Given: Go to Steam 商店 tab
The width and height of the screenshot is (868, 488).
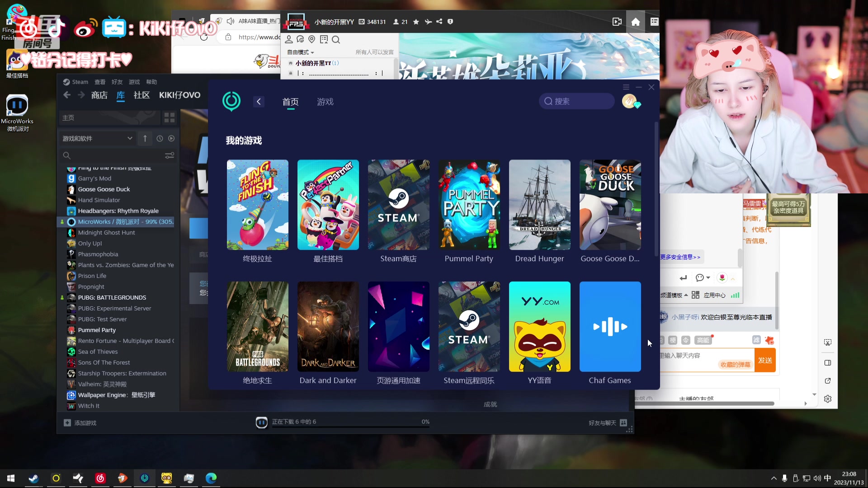Looking at the screenshot, I should (x=99, y=95).
